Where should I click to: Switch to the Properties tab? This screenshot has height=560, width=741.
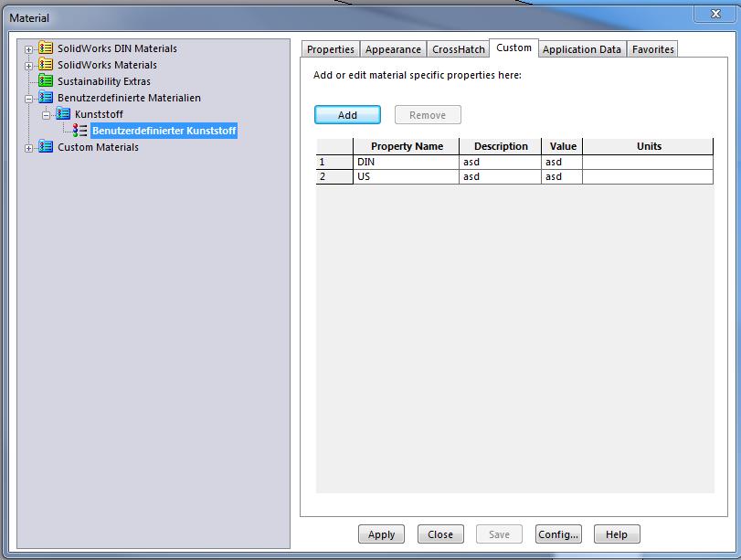(x=331, y=49)
